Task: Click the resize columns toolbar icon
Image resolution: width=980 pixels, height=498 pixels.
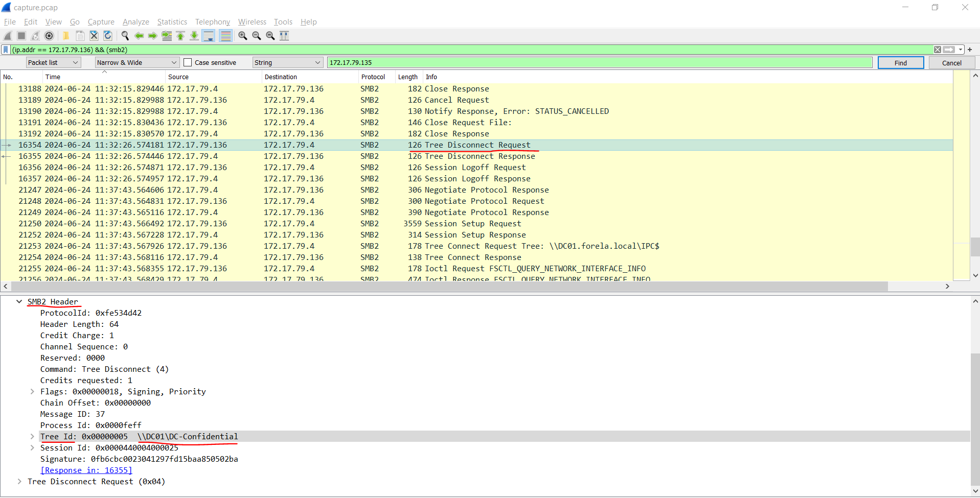Action: point(284,36)
